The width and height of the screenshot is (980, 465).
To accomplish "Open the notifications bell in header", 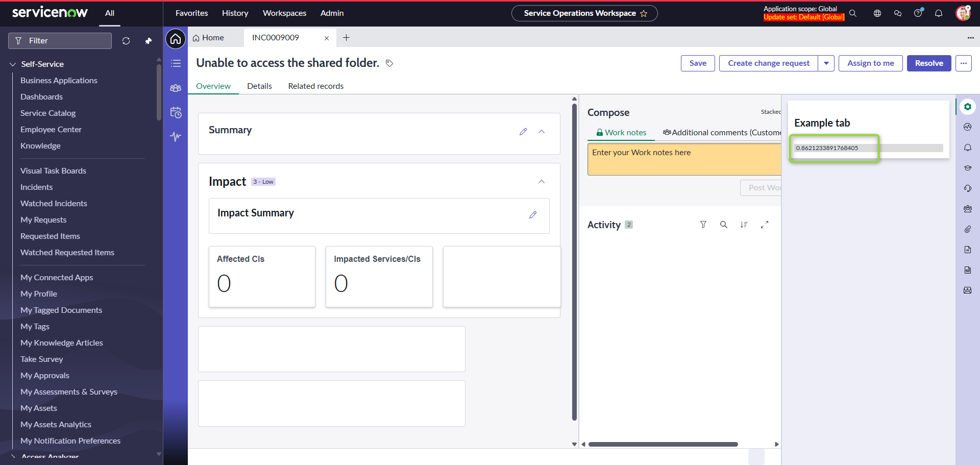I will [938, 13].
